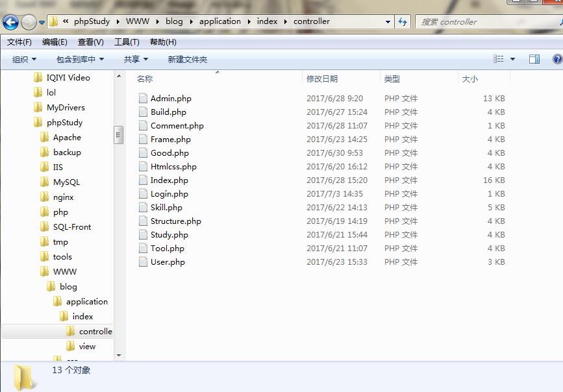Sort files by 修改日期 column header
563x392 pixels.
(322, 79)
